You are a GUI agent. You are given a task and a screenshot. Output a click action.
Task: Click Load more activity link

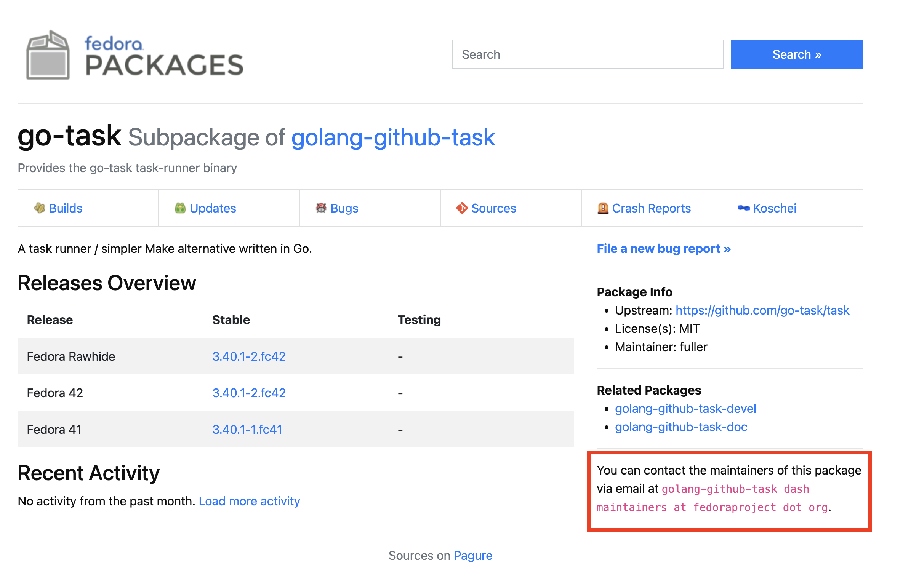(250, 501)
